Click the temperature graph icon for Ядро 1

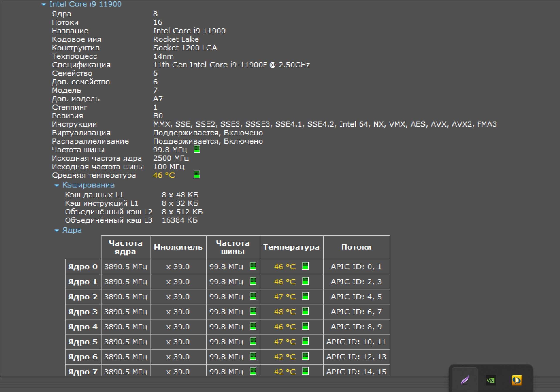[x=305, y=281]
